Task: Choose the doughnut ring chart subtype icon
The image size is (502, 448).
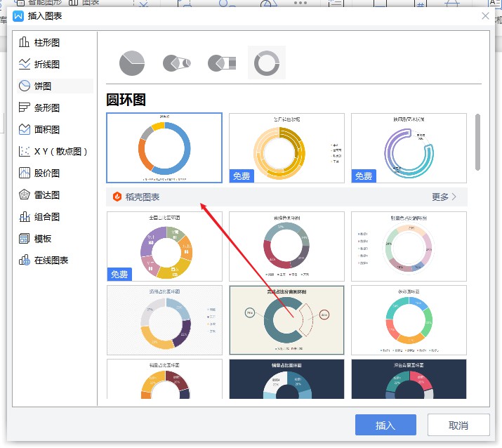Action: pos(267,62)
